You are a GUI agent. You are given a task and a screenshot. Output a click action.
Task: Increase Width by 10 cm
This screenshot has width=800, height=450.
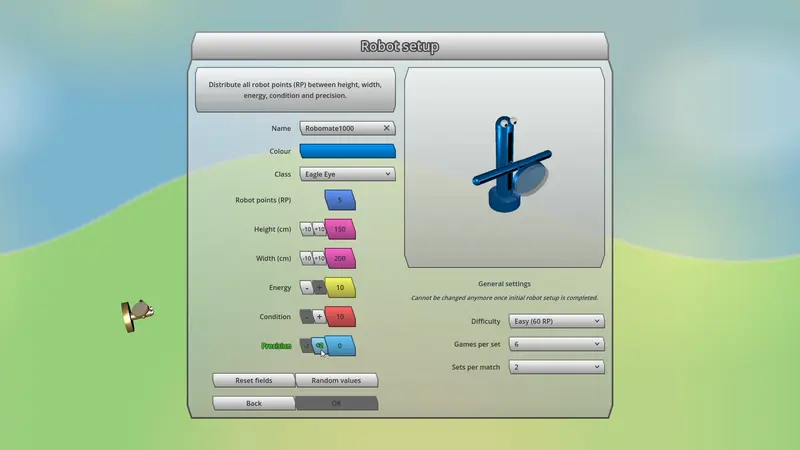pos(319,258)
